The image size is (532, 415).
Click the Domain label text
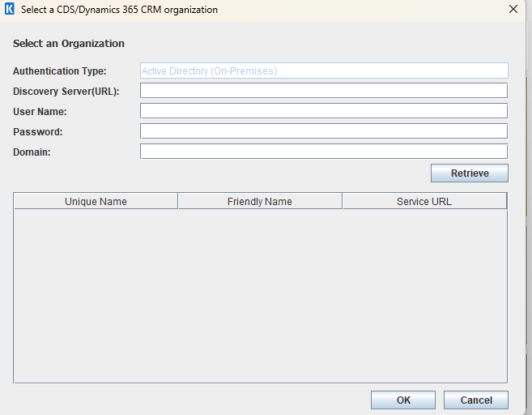(32, 152)
